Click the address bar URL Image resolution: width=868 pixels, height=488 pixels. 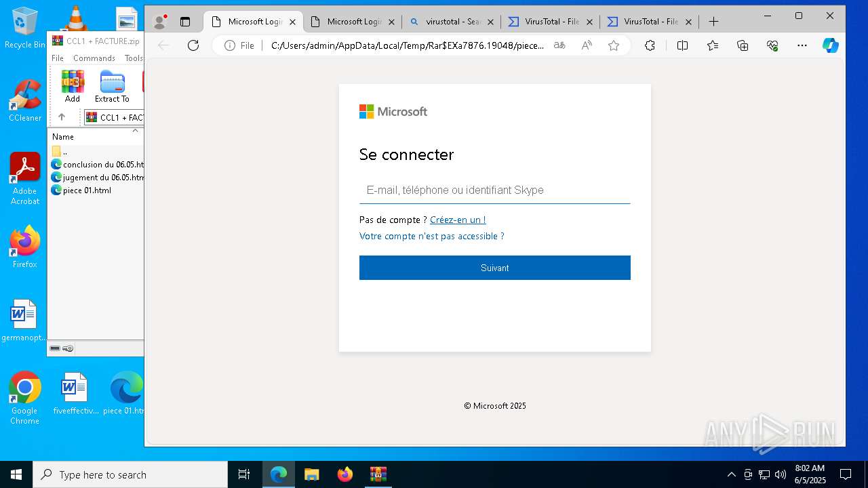407,45
